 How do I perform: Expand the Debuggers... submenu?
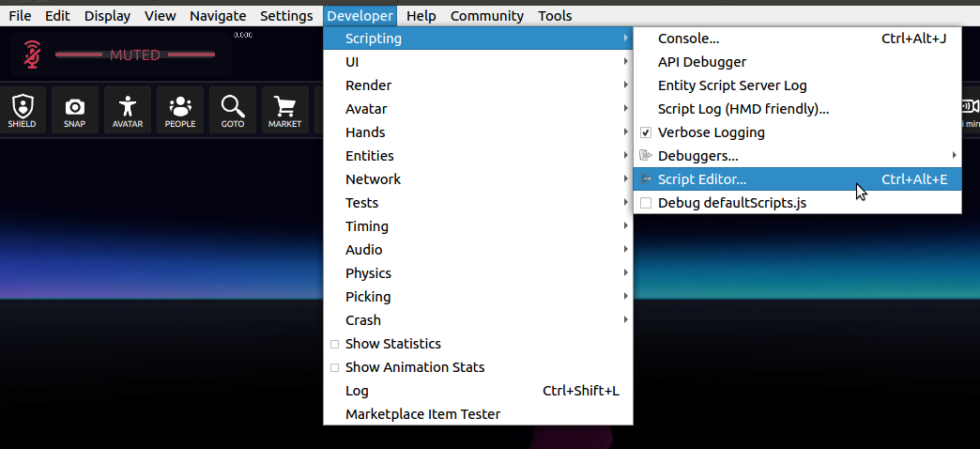click(x=798, y=156)
